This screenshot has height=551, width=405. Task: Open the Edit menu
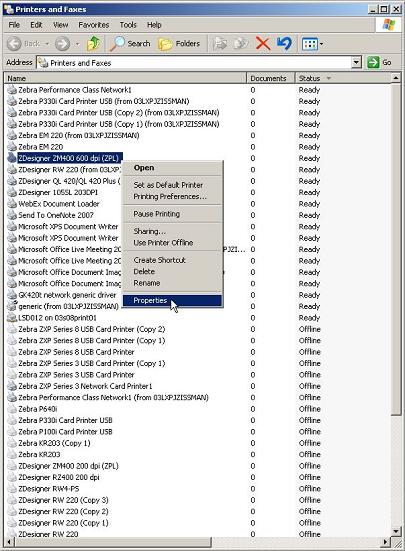click(36, 25)
